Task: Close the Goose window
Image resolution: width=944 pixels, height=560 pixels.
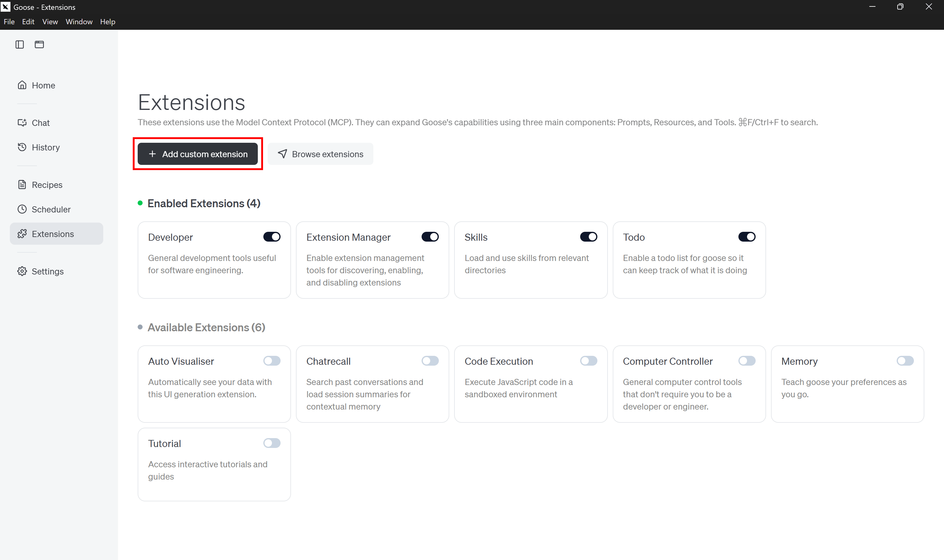Action: (x=929, y=7)
